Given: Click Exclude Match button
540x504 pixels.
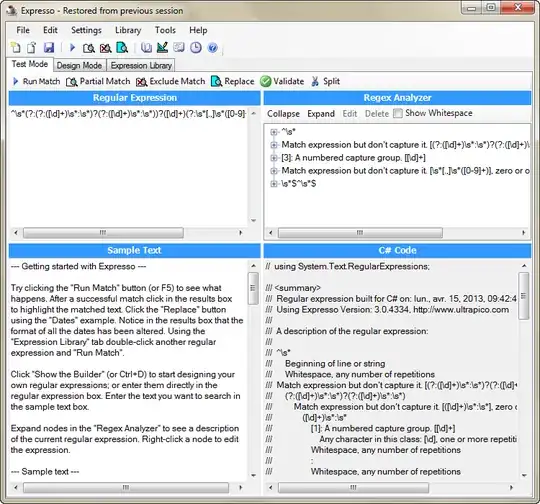Looking at the screenshot, I should point(170,81).
